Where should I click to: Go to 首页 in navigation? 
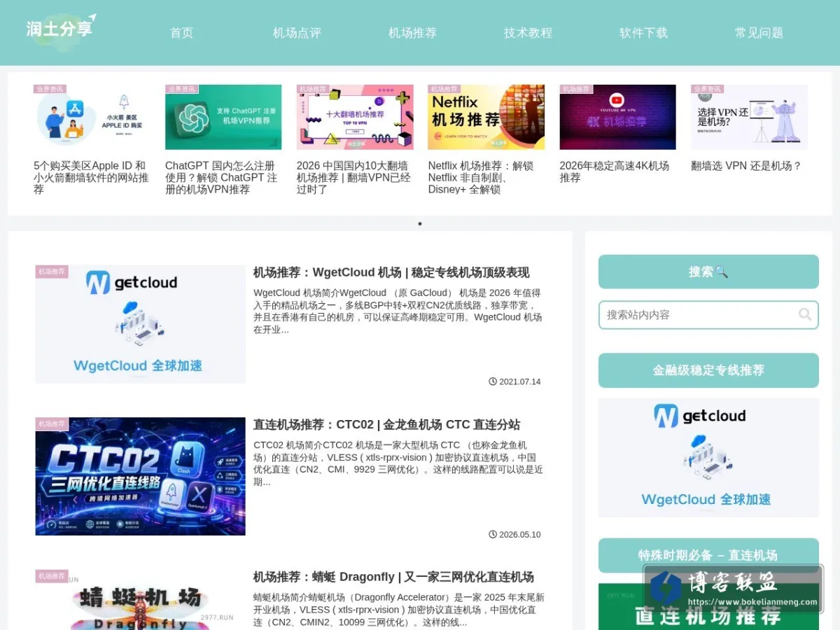[x=181, y=33]
